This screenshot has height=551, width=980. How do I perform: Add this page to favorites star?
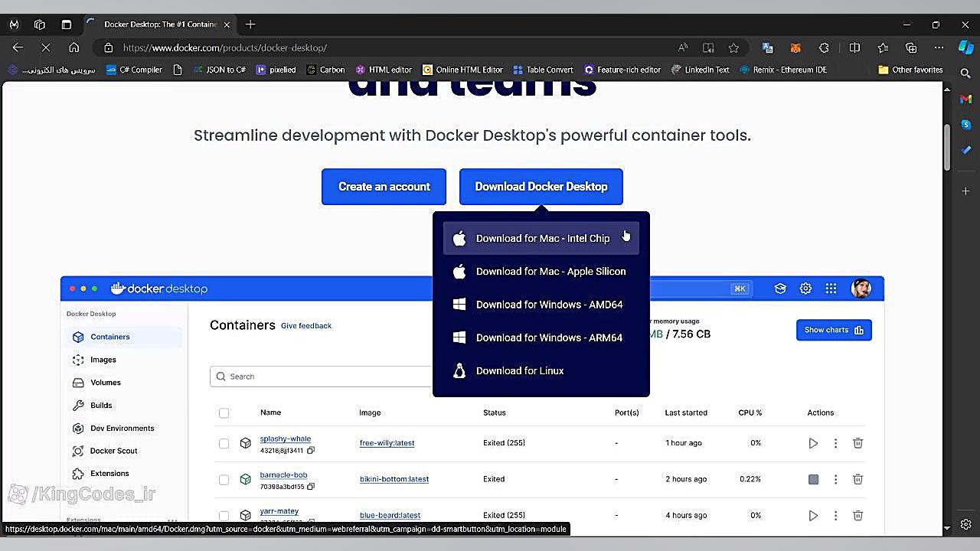pyautogui.click(x=733, y=47)
